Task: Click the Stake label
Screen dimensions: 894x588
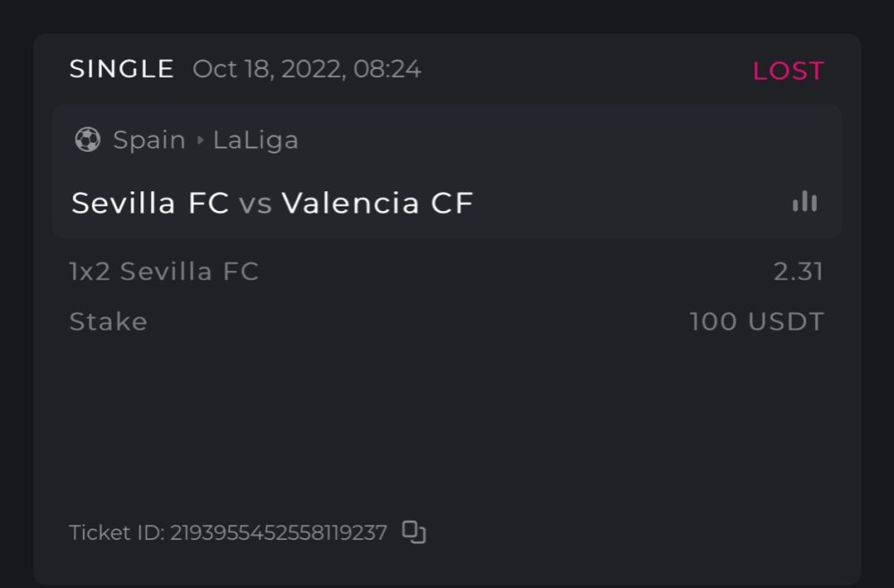Action: click(x=108, y=322)
